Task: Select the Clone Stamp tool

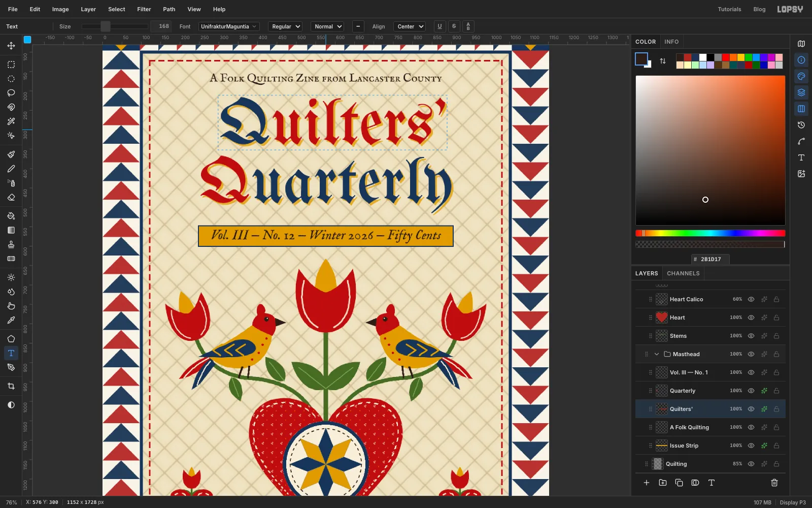Action: [11, 244]
